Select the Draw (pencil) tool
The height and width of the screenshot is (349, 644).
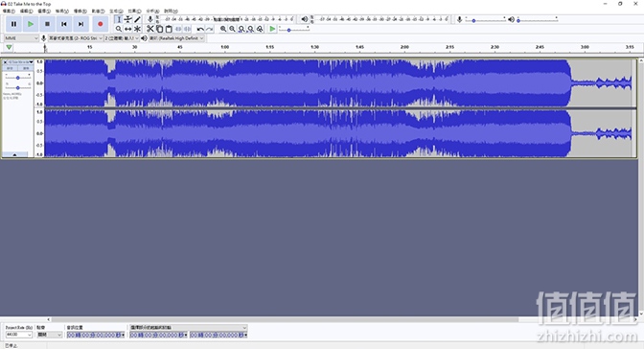[x=138, y=19]
